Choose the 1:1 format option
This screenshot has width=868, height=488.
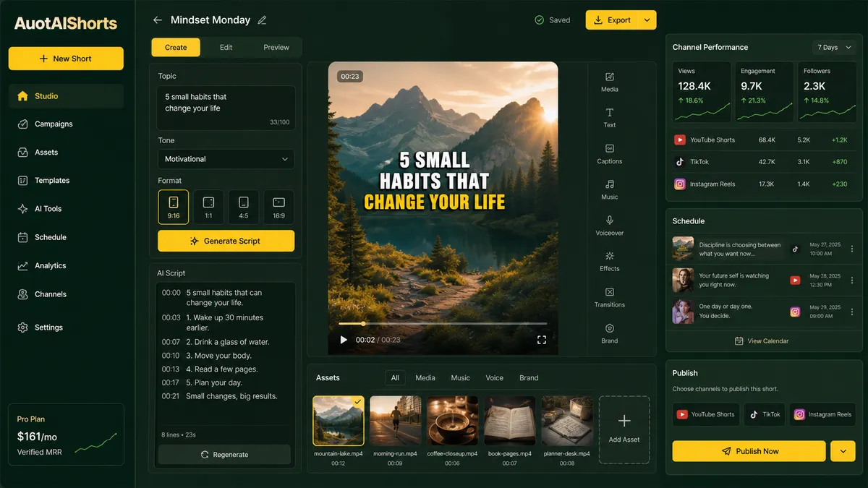point(208,207)
